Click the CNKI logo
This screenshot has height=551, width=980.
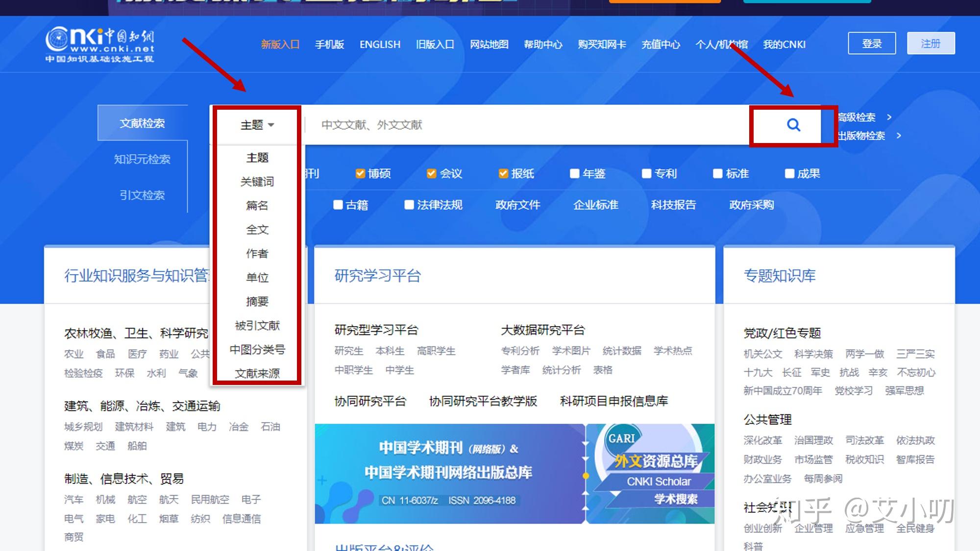(x=100, y=45)
